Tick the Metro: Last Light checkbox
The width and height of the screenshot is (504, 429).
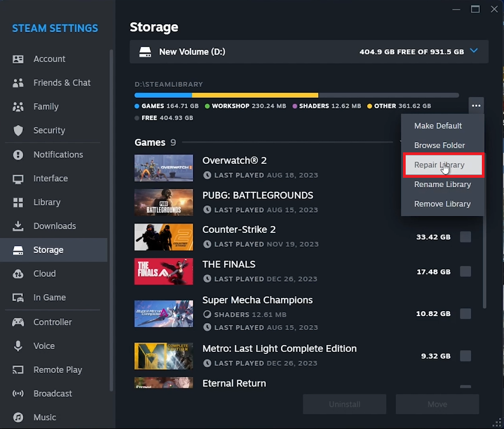(x=466, y=356)
